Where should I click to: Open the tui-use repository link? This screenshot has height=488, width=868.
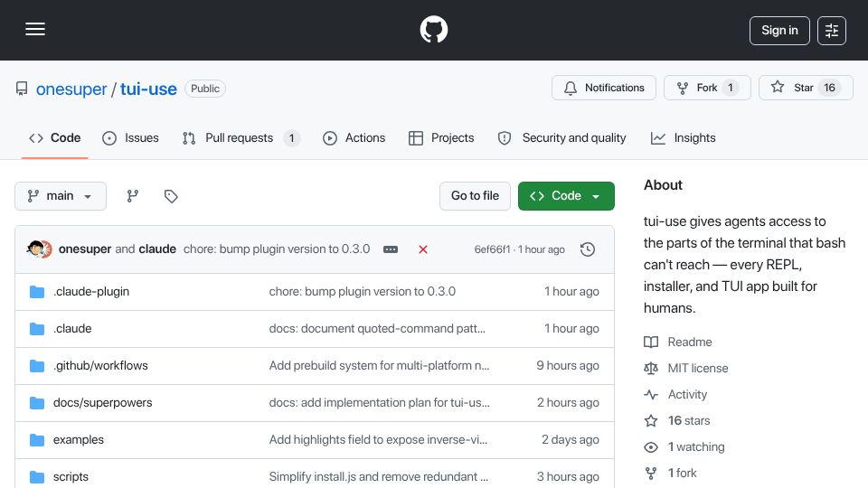coord(148,89)
